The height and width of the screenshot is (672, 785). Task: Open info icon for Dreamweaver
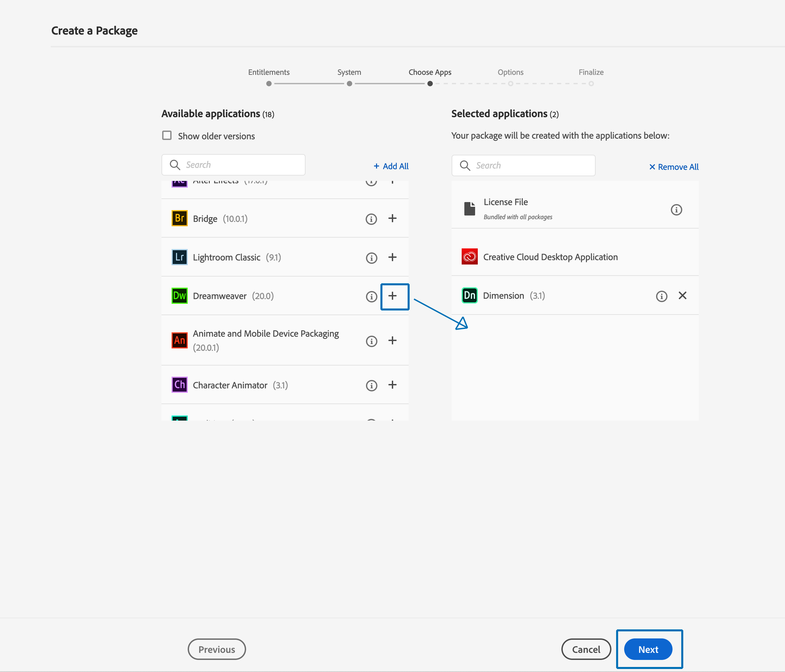pos(371,297)
